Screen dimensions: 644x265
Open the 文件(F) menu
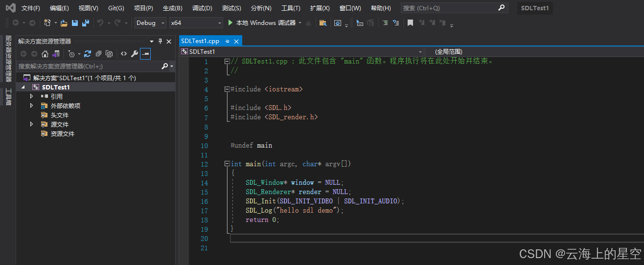(31, 8)
